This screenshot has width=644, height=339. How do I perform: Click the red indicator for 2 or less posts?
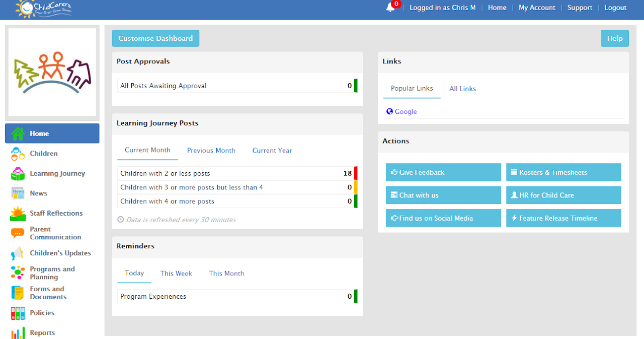tap(356, 173)
